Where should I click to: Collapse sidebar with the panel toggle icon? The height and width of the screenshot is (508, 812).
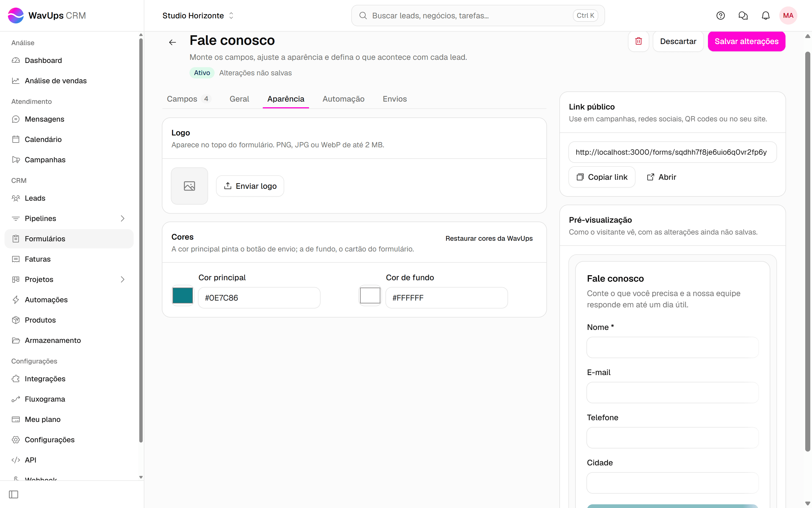pyautogui.click(x=14, y=494)
